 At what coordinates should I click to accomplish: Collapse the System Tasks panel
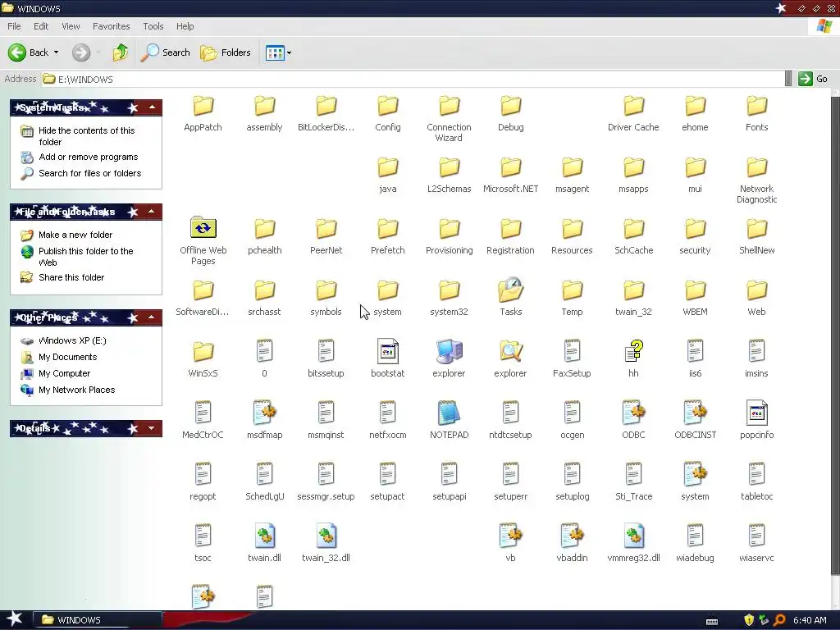(152, 107)
